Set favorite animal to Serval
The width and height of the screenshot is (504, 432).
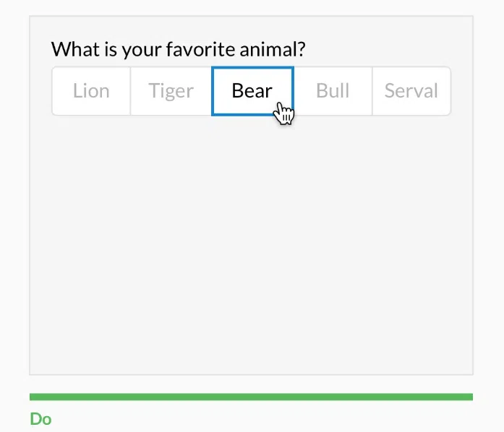pyautogui.click(x=411, y=91)
